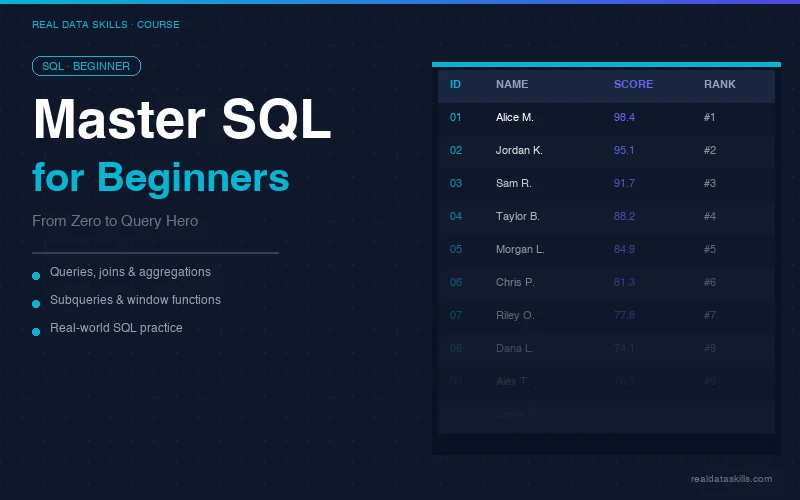800x500 pixels.
Task: Click rank cell #7
Action: pos(710,315)
